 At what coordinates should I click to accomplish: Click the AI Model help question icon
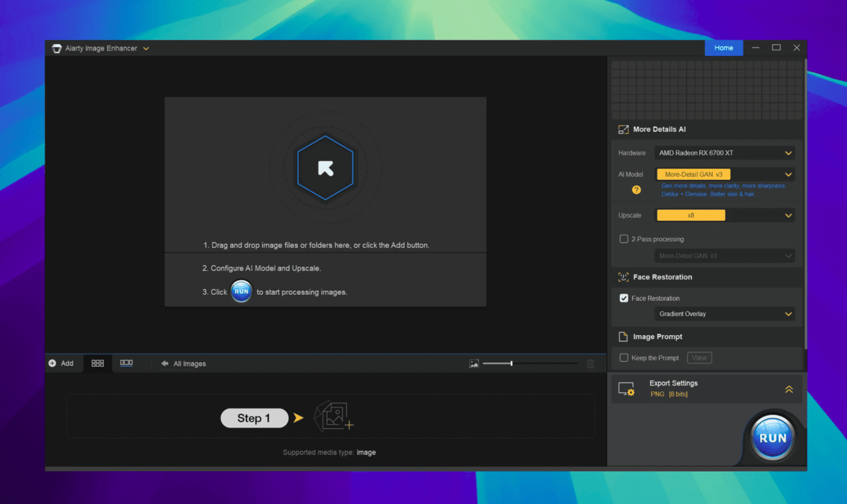(637, 190)
